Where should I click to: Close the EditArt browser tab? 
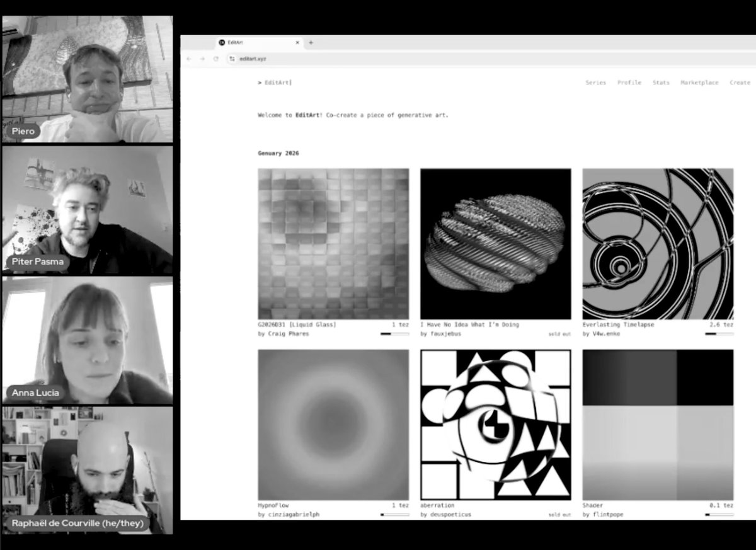297,42
